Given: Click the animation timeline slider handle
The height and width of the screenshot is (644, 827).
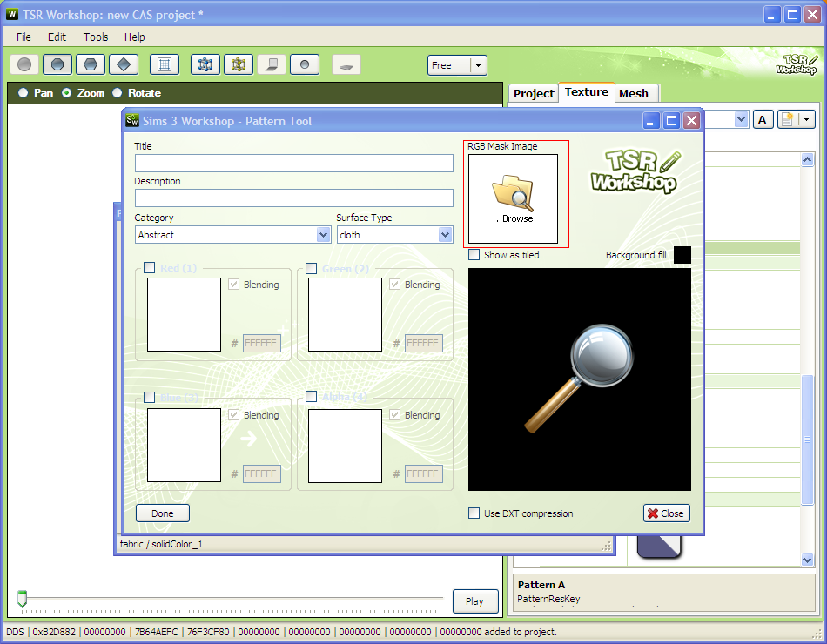Looking at the screenshot, I should (22, 599).
